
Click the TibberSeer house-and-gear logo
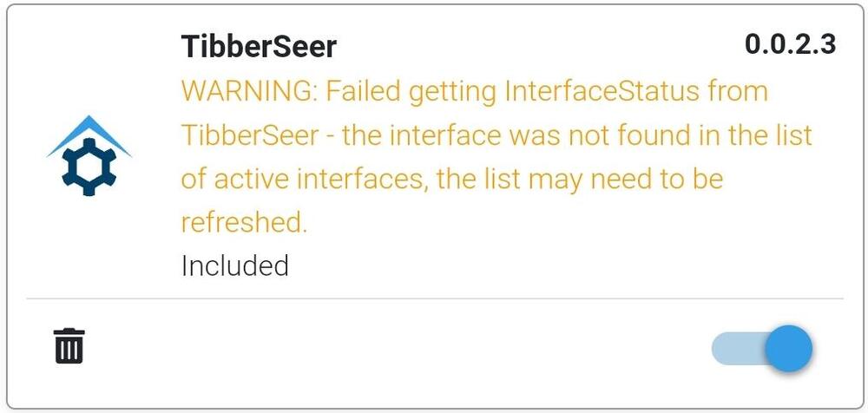(89, 154)
